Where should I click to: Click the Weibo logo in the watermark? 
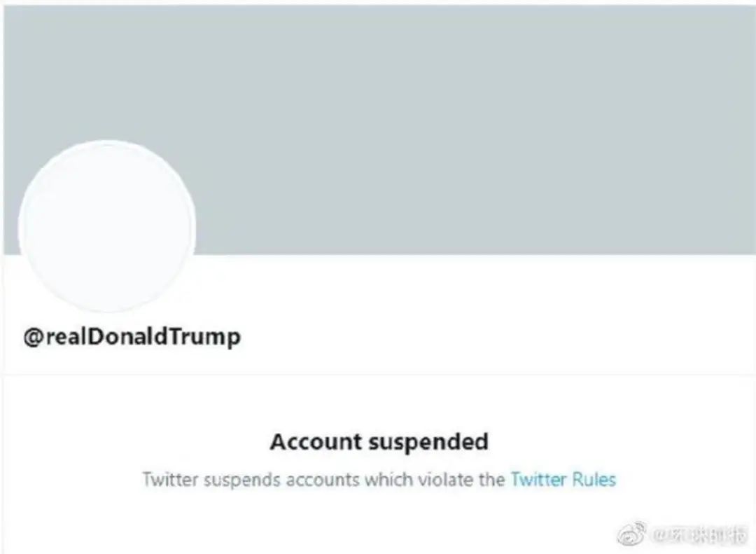(632, 536)
